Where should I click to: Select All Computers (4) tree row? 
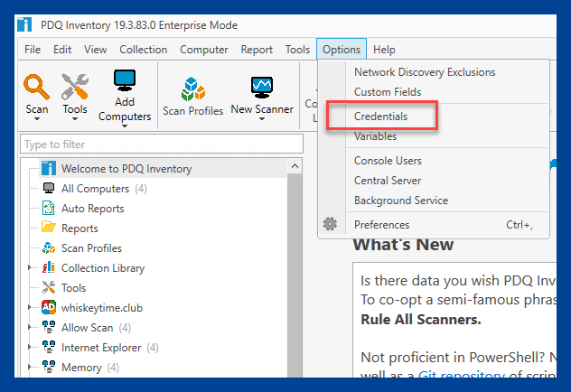click(x=104, y=189)
